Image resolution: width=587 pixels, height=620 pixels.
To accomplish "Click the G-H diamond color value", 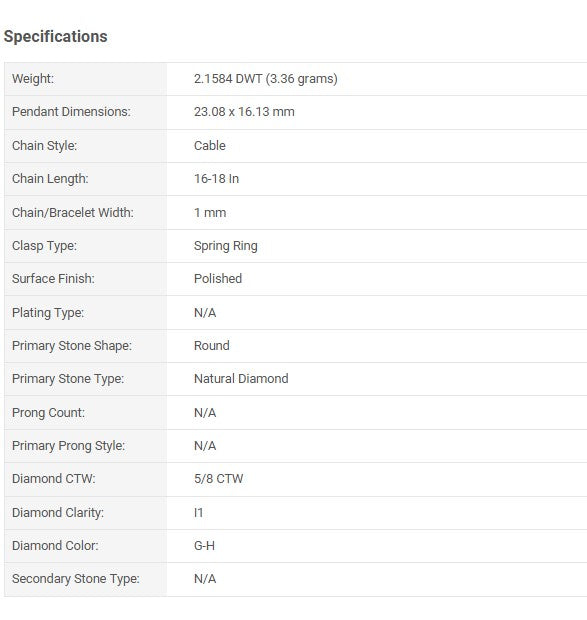I will tap(204, 546).
